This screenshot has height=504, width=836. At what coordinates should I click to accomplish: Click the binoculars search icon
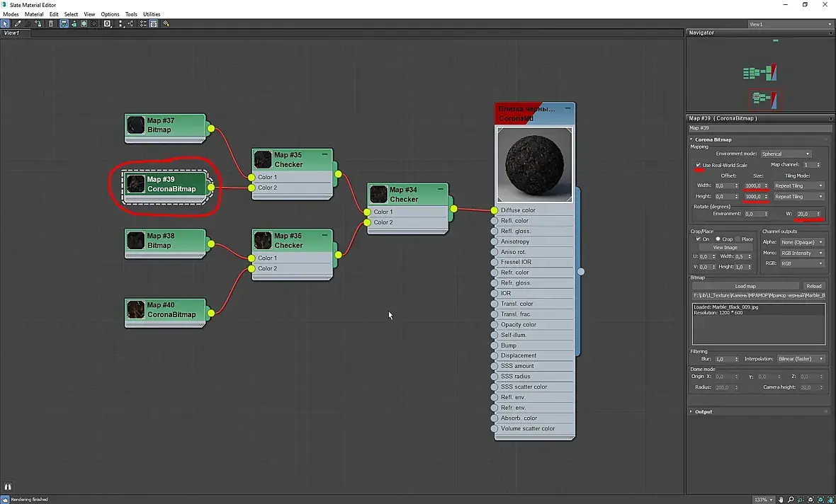coord(8,486)
